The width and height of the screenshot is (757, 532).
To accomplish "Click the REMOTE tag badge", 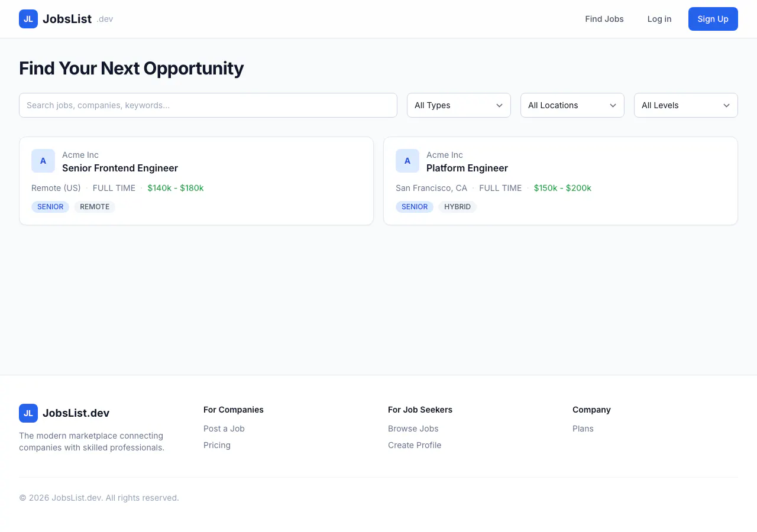I will pos(95,207).
